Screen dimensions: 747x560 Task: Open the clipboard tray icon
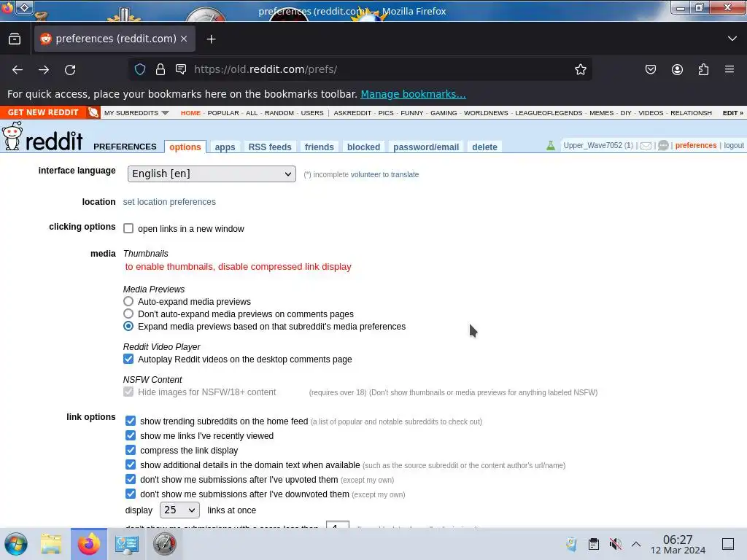coord(594,544)
